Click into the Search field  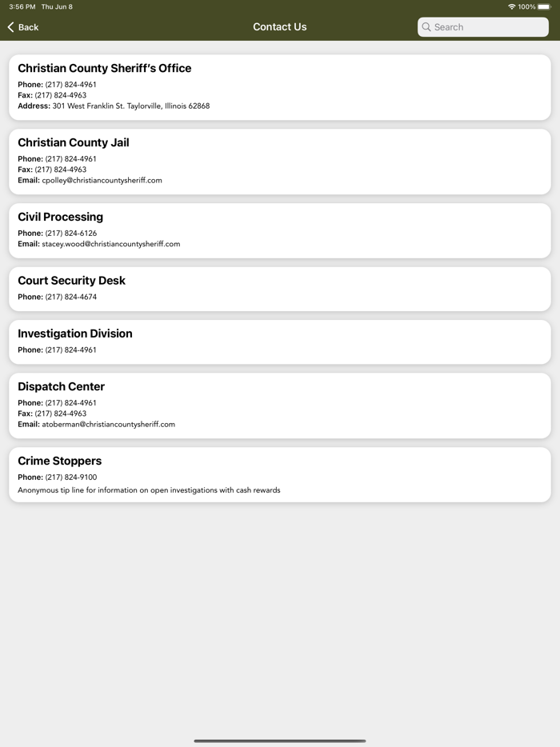[x=488, y=27]
